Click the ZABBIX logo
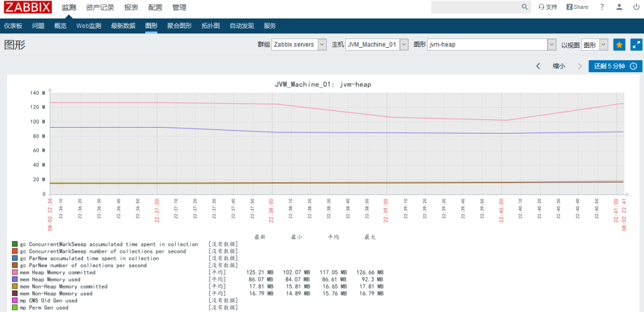This screenshot has width=644, height=312. 27,7
